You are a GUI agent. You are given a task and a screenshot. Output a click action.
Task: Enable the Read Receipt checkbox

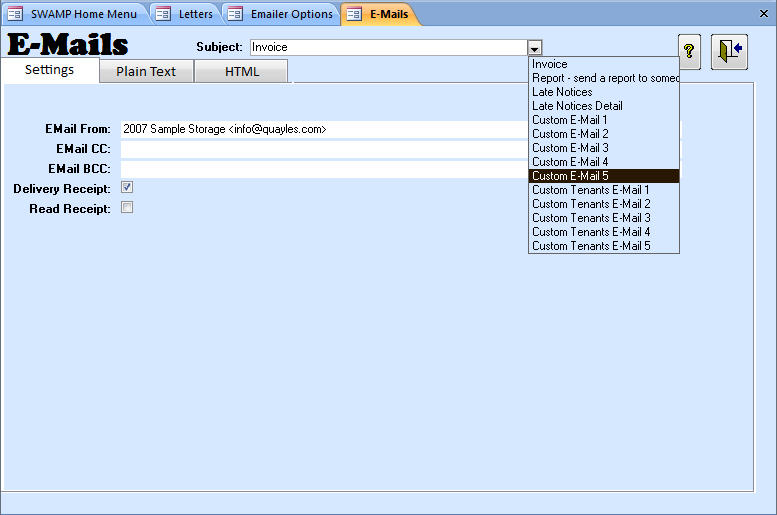point(127,207)
